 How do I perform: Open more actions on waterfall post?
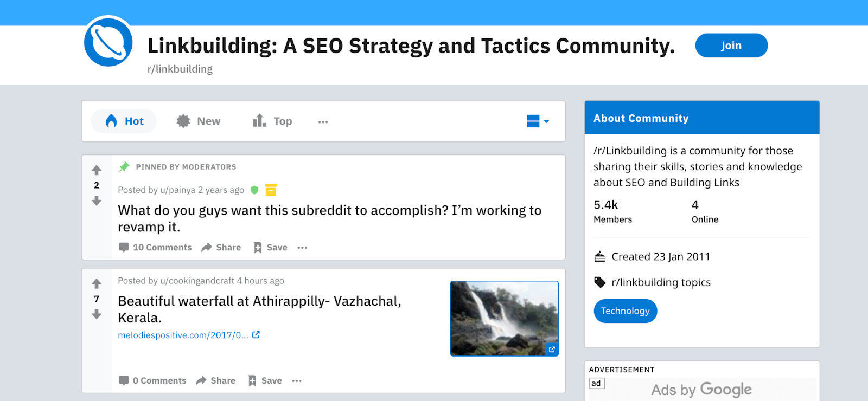297,381
